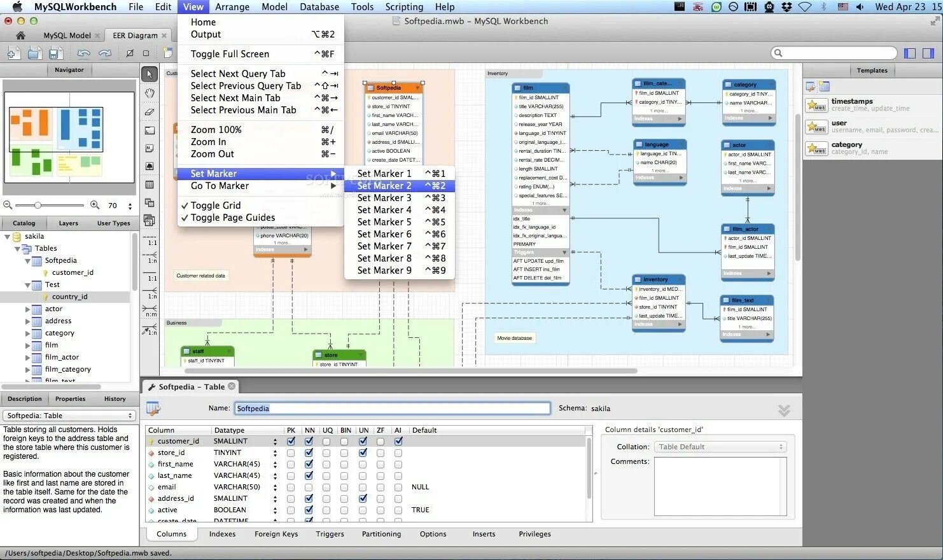Collapse the sakila schema tree node

pos(8,236)
